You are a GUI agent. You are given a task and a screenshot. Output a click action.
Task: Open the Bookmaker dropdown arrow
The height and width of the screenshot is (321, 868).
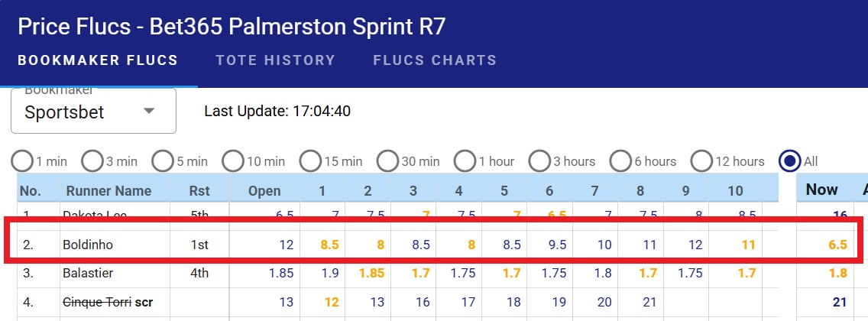148,112
